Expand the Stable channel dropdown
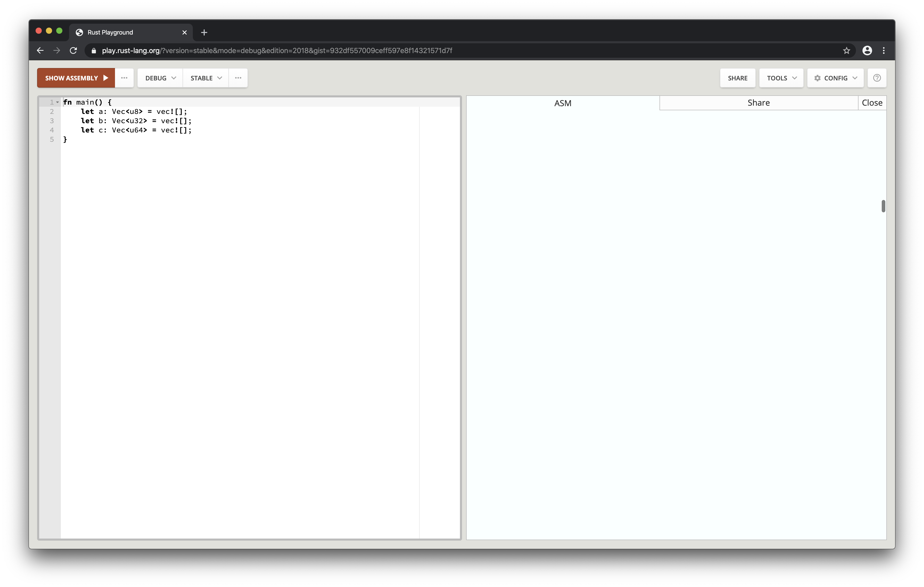Image resolution: width=924 pixels, height=587 pixels. point(206,78)
